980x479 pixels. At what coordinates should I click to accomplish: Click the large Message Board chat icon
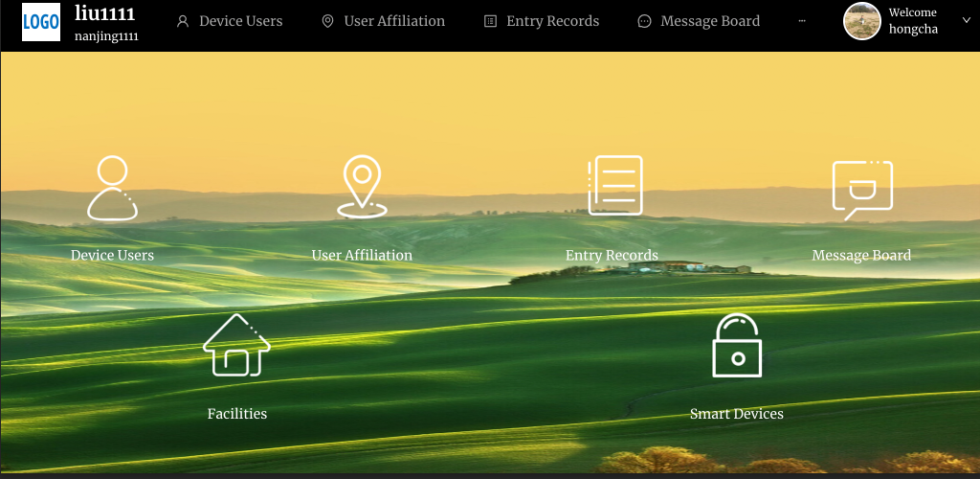862,190
